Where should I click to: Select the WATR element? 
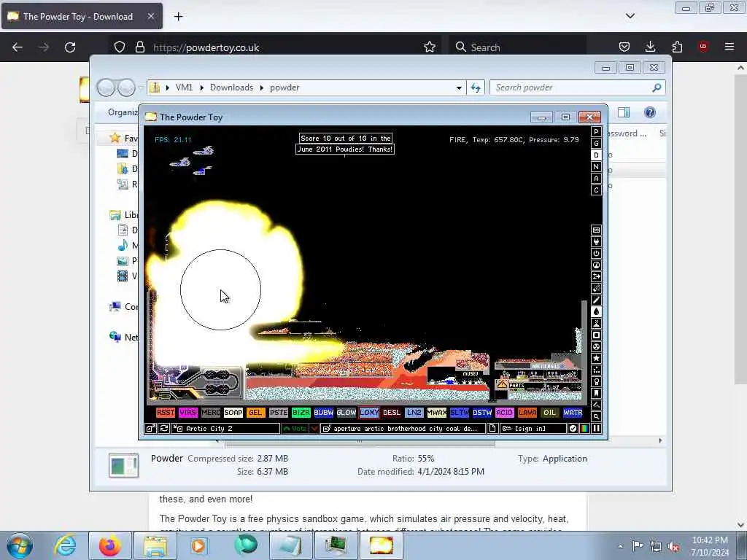pyautogui.click(x=573, y=413)
